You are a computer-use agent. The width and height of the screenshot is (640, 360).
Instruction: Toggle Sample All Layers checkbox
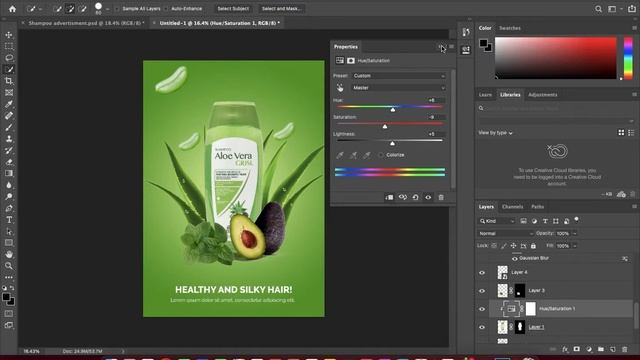118,9
